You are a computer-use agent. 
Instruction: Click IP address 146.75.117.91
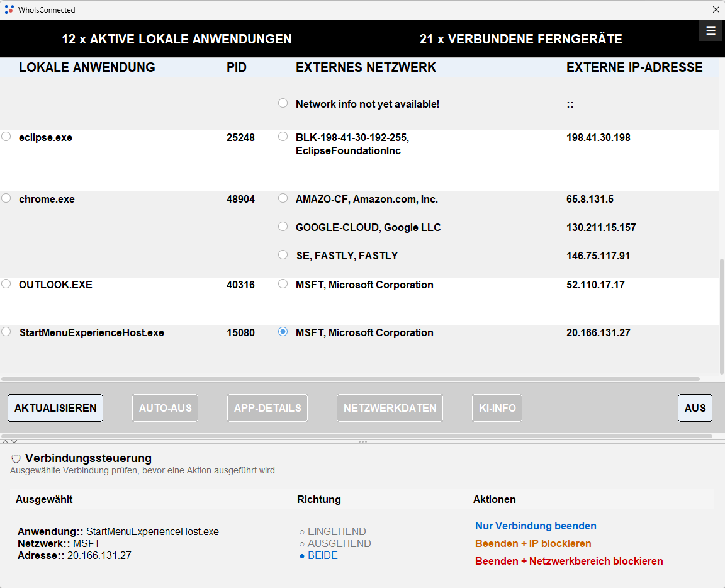click(x=598, y=256)
